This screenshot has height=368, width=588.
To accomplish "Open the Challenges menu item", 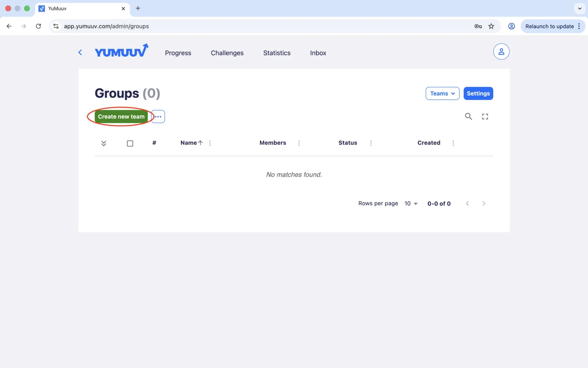I will [x=227, y=53].
